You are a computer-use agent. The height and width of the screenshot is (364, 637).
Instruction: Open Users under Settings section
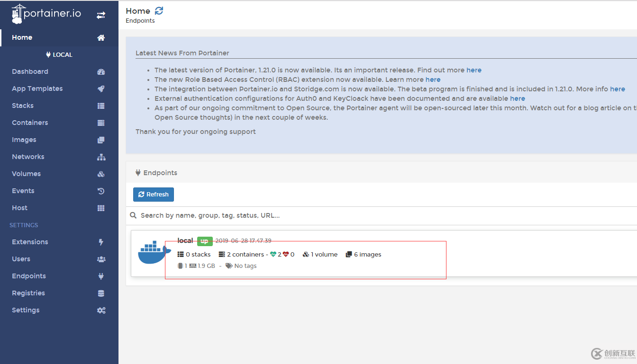coord(59,259)
